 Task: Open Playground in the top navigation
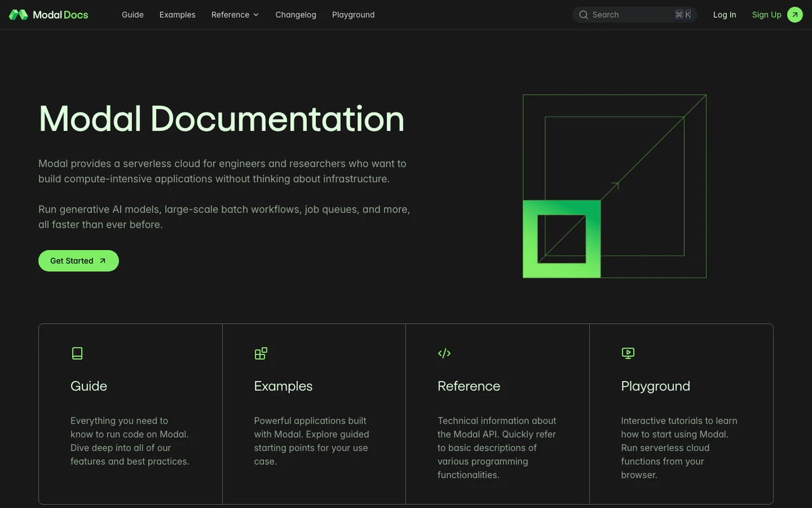353,15
